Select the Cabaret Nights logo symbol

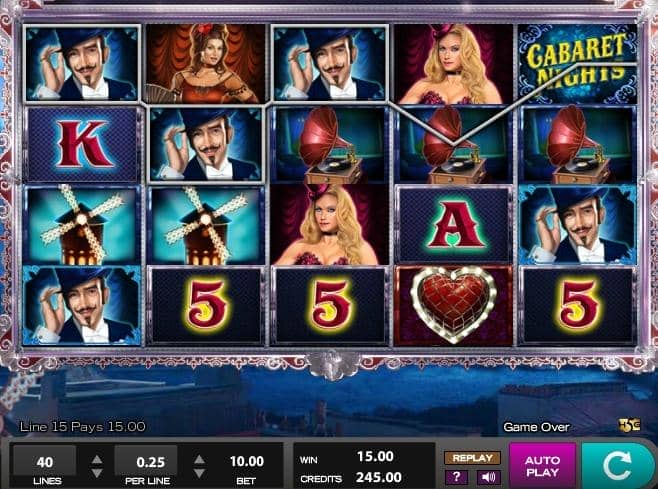pos(577,63)
